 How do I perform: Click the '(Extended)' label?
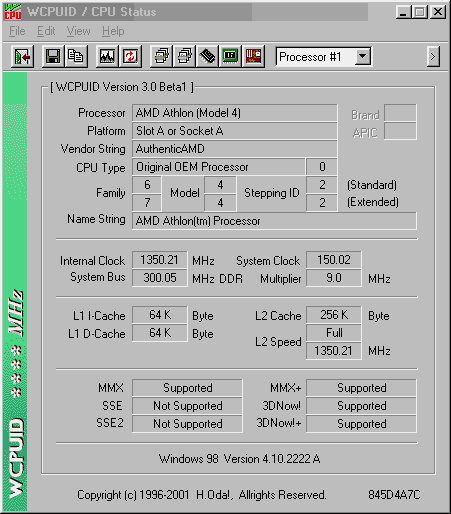[373, 202]
